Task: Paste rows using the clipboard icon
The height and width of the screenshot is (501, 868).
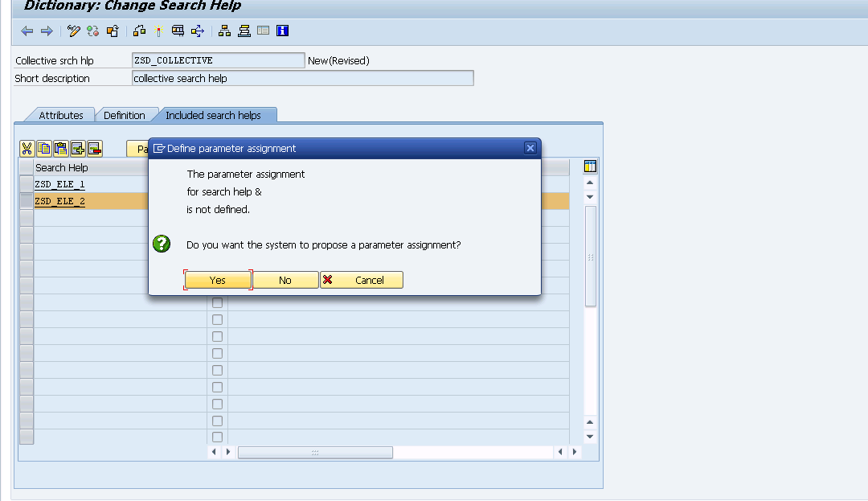Action: 60,148
